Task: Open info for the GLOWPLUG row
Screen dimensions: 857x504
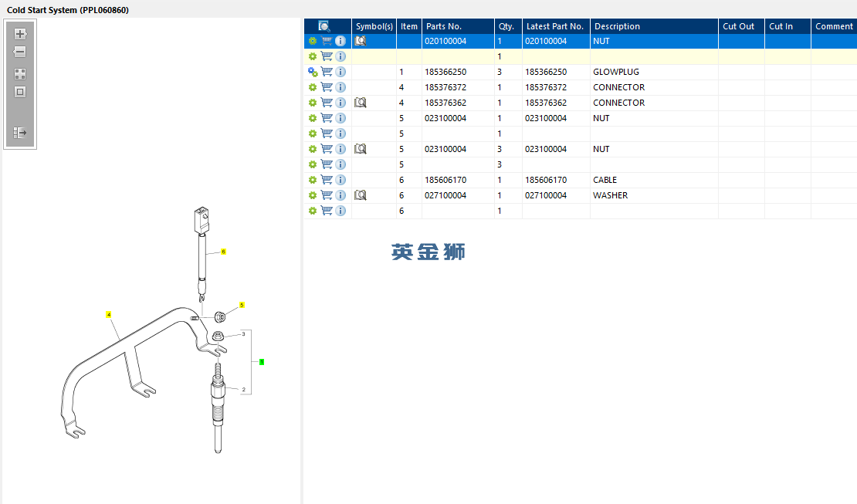Action: click(340, 72)
